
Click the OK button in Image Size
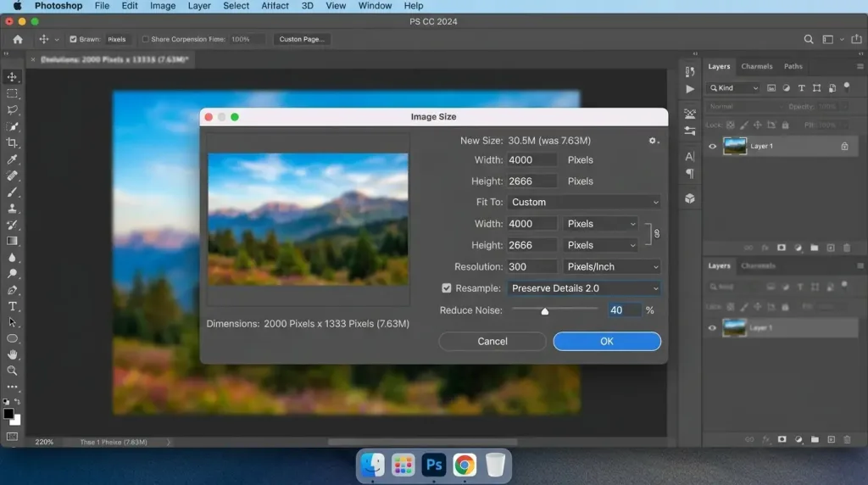[x=607, y=342]
